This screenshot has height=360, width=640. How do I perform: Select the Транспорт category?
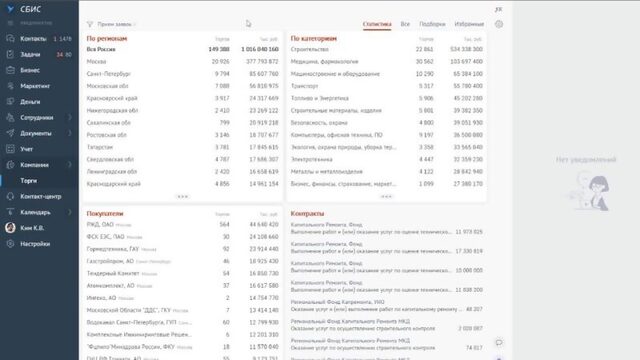[x=387, y=86]
